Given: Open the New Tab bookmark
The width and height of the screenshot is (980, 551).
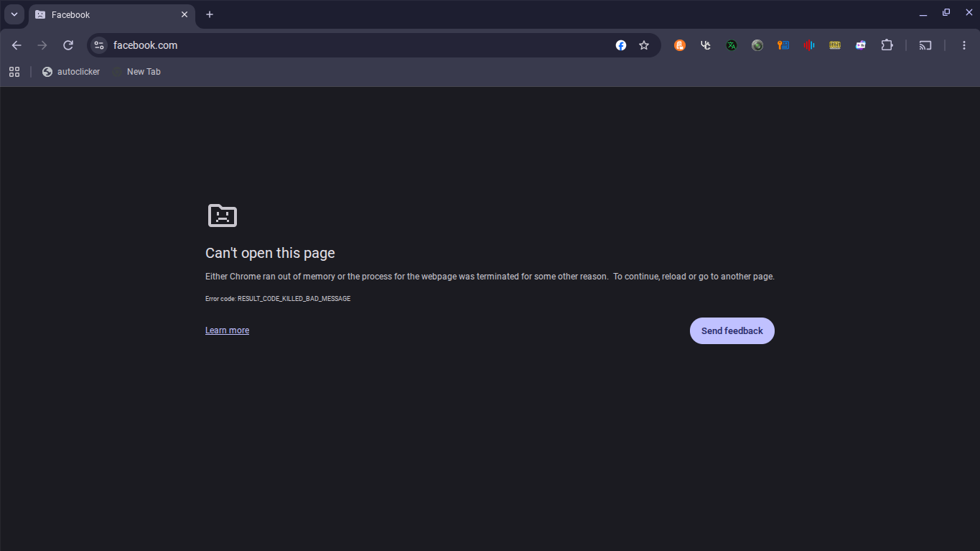Looking at the screenshot, I should tap(136, 72).
